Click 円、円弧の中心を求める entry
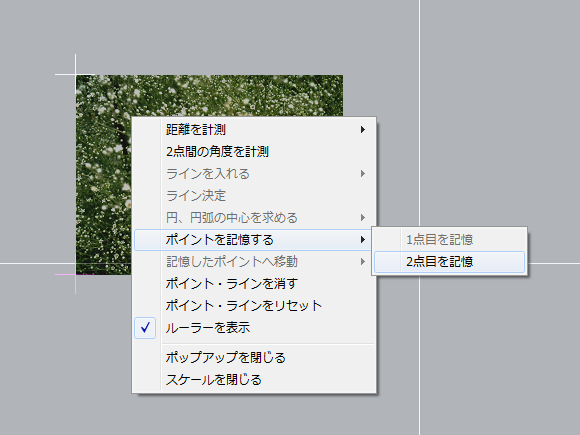This screenshot has width=580, height=435. (x=254, y=218)
